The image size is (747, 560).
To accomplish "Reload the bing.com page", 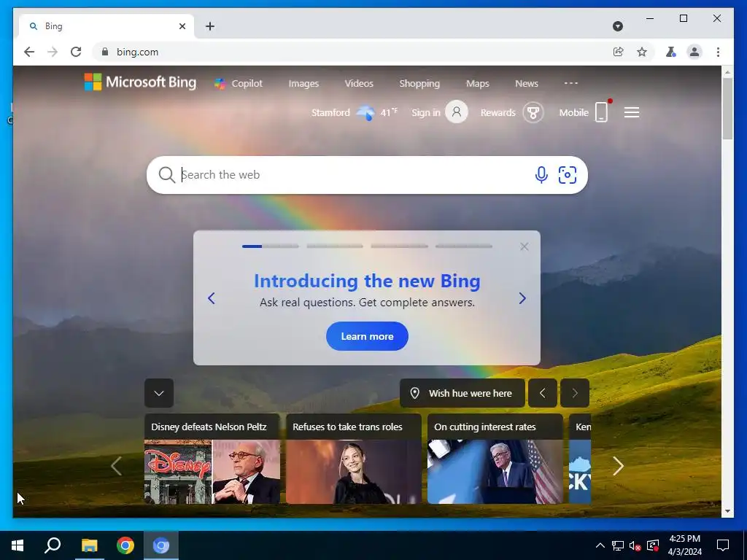I will click(x=76, y=52).
